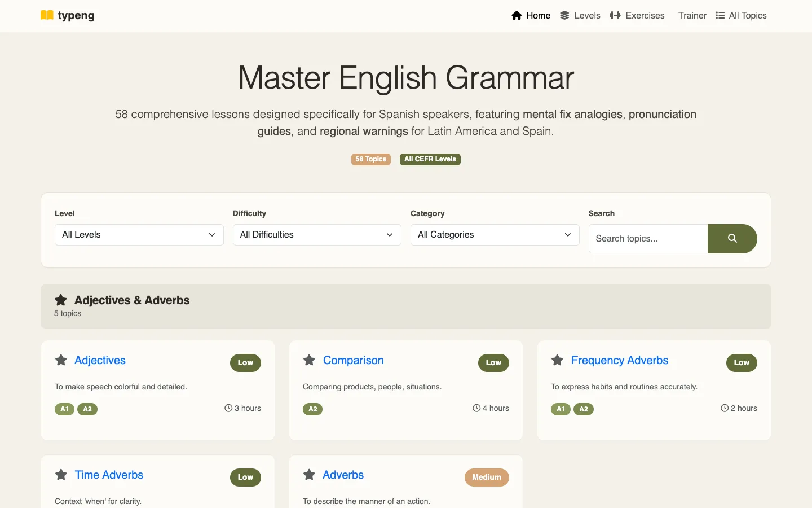Screen dimensions: 812x508
Task: Open the All Difficulties dropdown
Action: coord(317,235)
